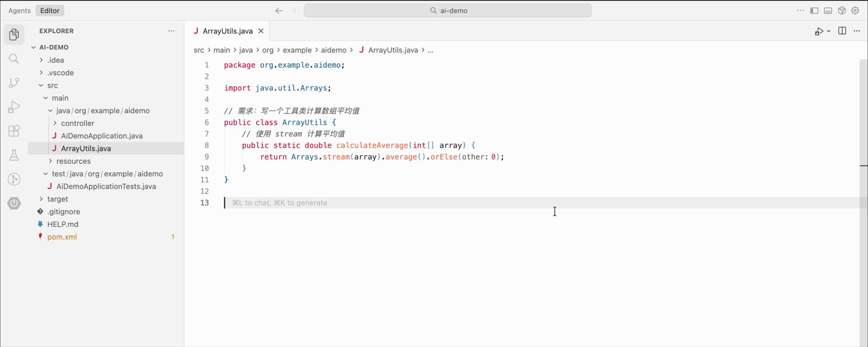Open the Testing flask icon

tap(14, 155)
